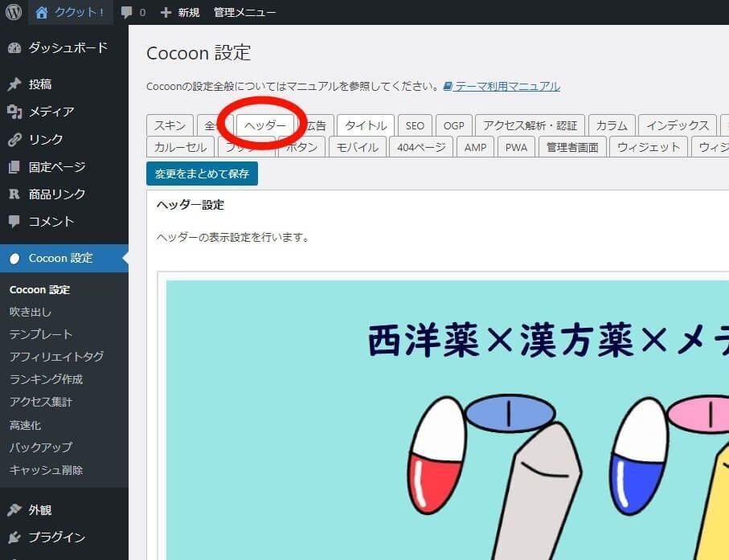Open the テーマ利用マニュアル link
Image resolution: width=729 pixels, height=560 pixels.
click(x=507, y=86)
